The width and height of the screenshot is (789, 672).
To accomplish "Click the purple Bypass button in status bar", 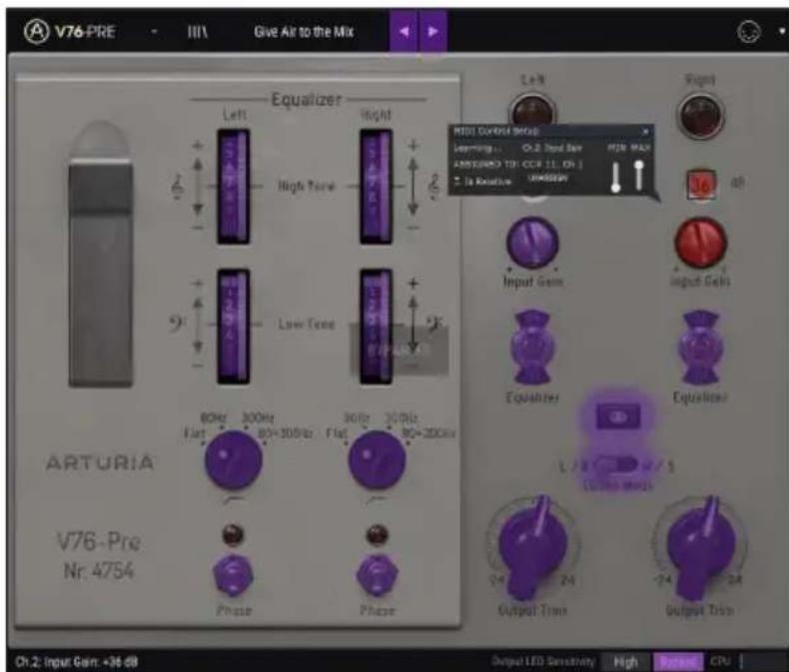I will pos(678,662).
